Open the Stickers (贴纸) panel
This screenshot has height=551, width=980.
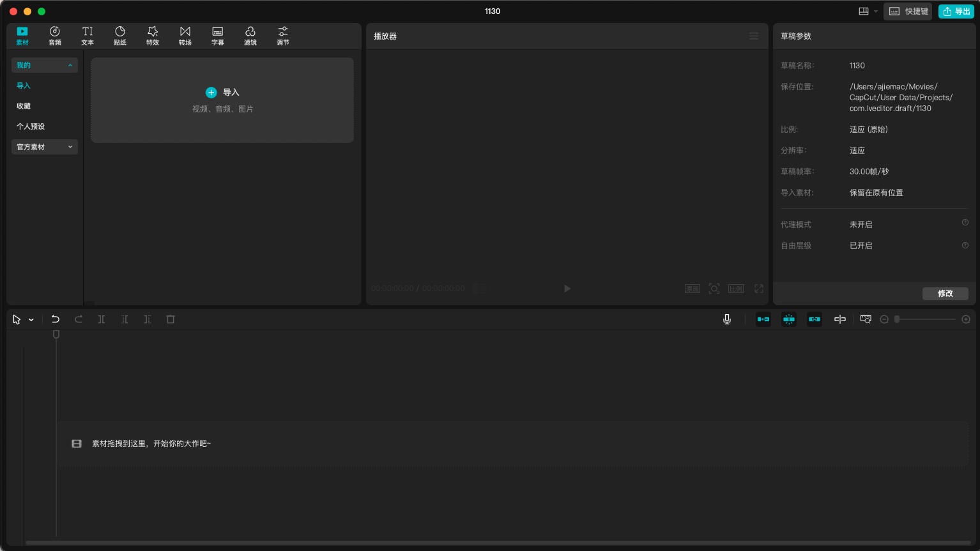coord(120,36)
